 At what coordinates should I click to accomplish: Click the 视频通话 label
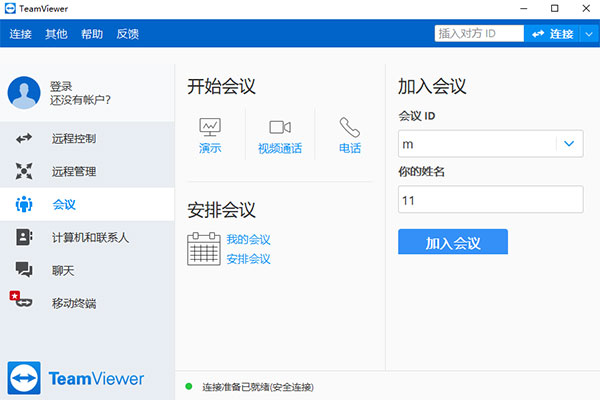280,148
